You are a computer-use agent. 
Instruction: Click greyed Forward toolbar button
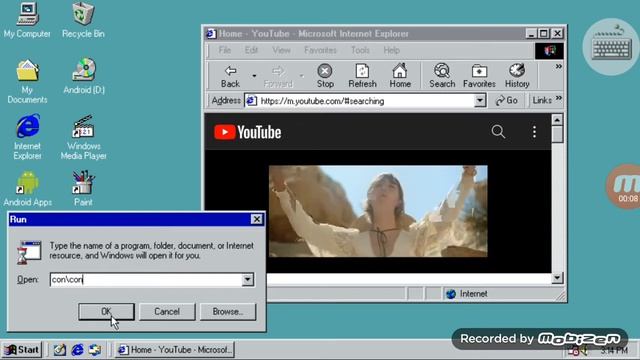278,76
